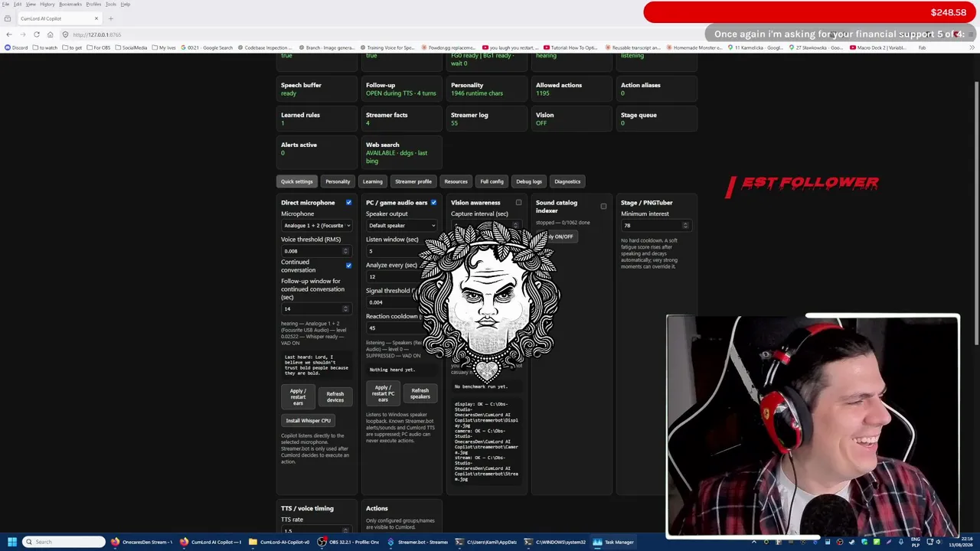Open the Codebase Inspection bookmark
The image size is (980, 551).
(x=264, y=47)
